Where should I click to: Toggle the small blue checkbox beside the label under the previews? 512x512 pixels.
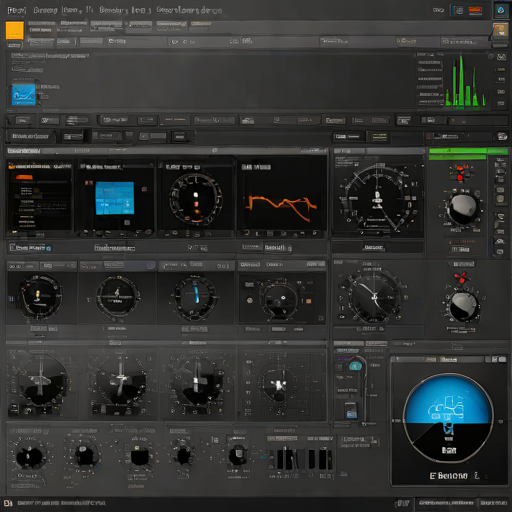[49, 248]
